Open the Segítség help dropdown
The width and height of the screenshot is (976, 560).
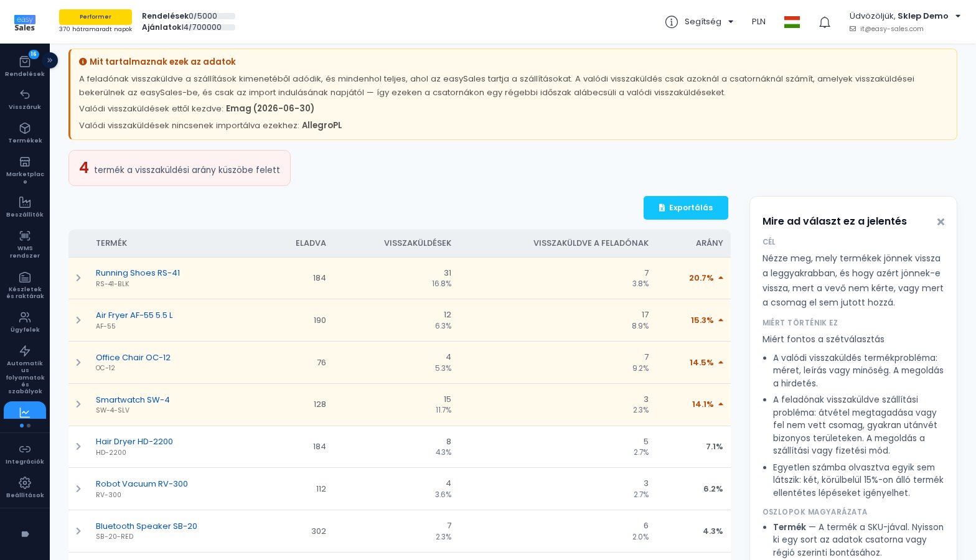[700, 22]
